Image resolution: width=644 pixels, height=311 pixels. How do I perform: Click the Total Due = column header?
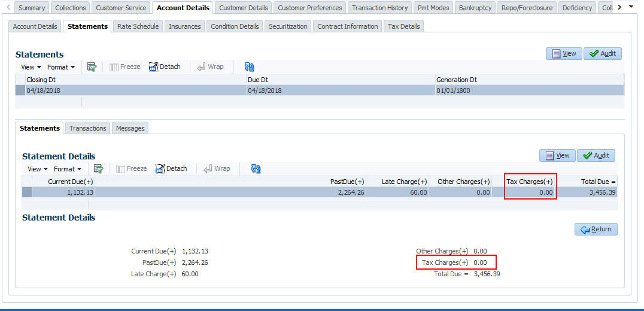(586, 182)
